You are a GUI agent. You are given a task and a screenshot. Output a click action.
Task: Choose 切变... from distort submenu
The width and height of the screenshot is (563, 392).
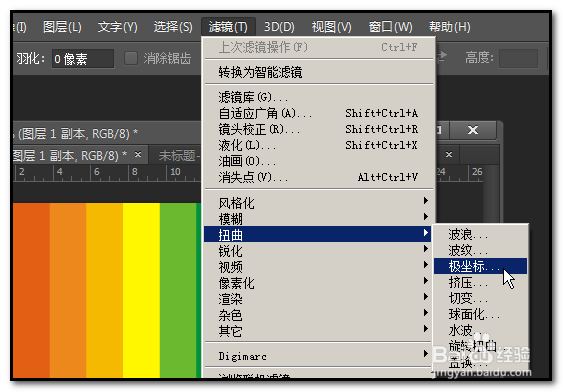[480, 298]
